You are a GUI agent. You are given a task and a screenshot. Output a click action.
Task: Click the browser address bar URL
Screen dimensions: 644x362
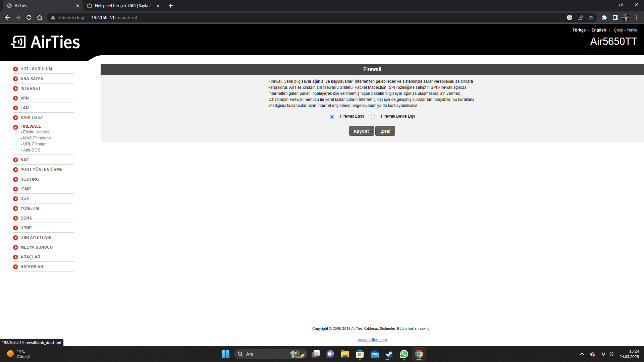pos(114,17)
